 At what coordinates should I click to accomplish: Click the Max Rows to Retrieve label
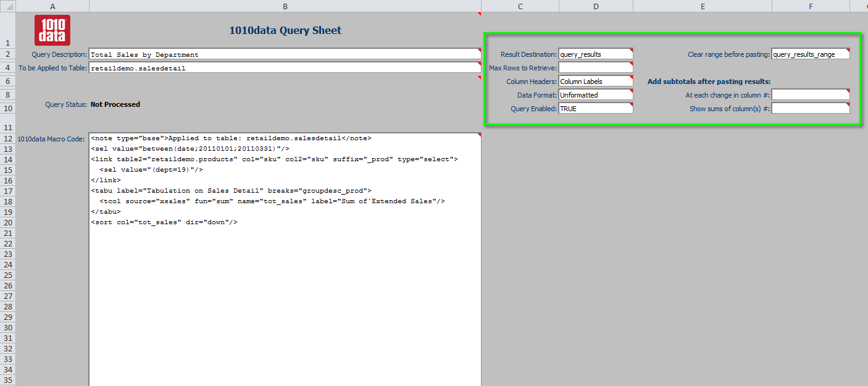tap(523, 69)
